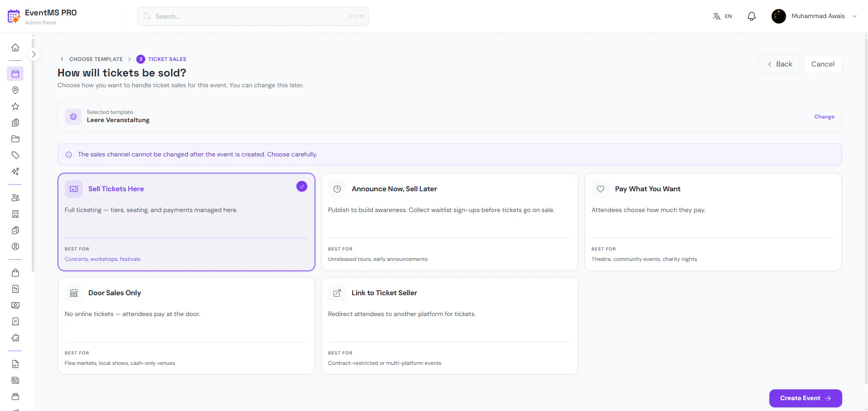Open the clipboard checkmark icon in sidebar
Image resolution: width=868 pixels, height=411 pixels.
point(15,230)
